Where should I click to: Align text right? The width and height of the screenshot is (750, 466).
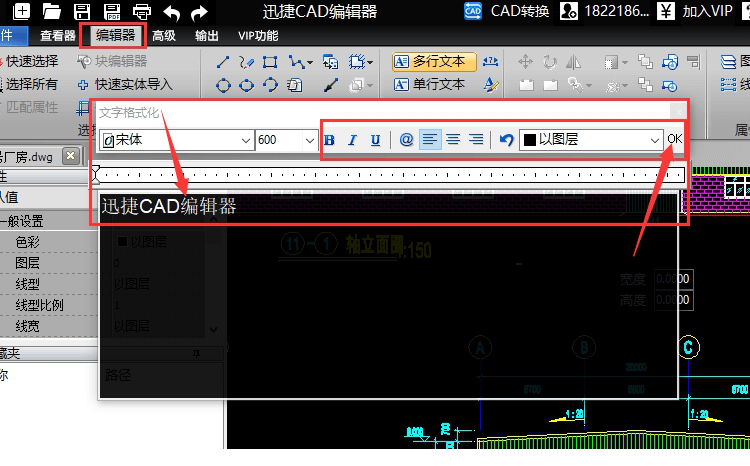[x=475, y=140]
